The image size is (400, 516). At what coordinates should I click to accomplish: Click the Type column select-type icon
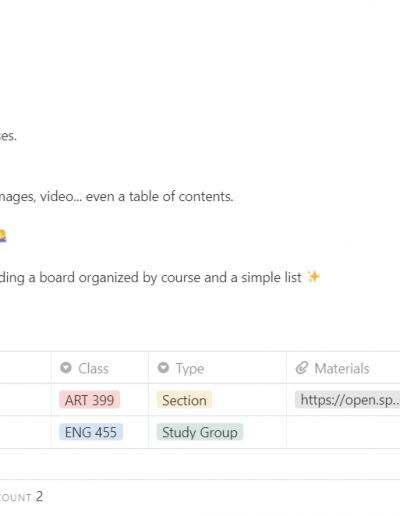[x=163, y=368]
